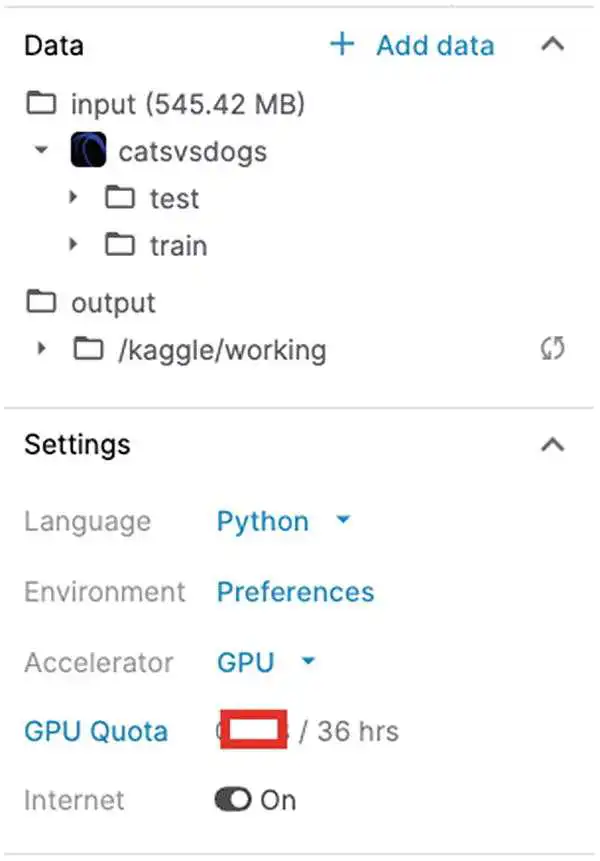Click the test folder icon

(120, 197)
